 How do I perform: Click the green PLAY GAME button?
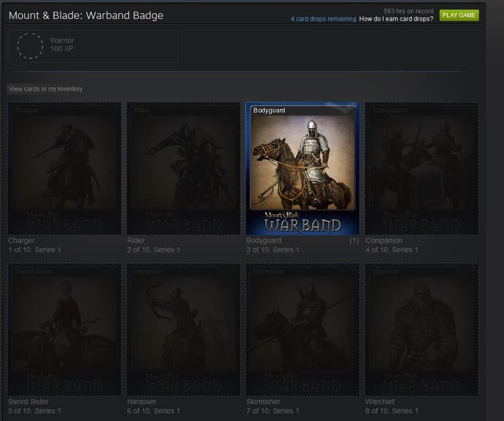pyautogui.click(x=459, y=15)
